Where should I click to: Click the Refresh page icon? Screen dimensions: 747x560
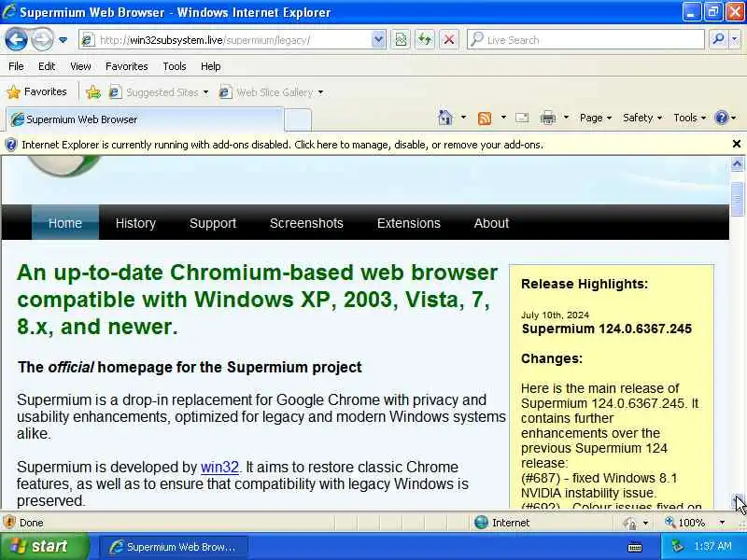point(425,40)
